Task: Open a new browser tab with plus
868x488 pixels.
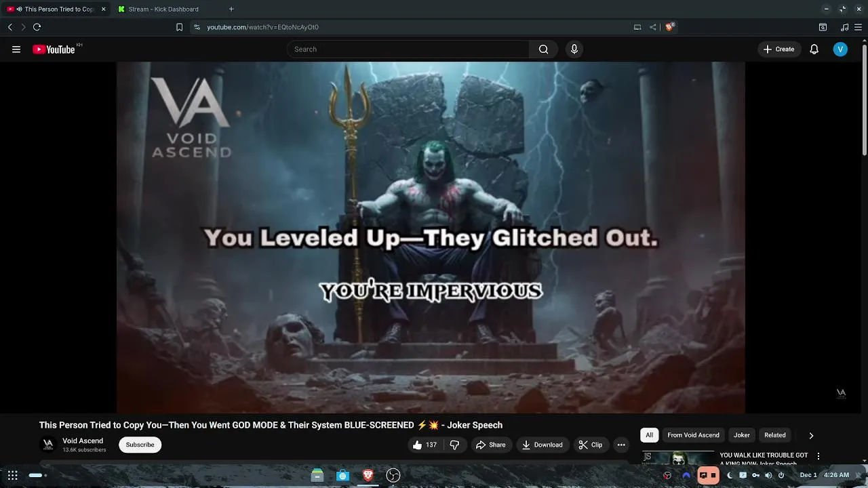Action: click(x=231, y=9)
